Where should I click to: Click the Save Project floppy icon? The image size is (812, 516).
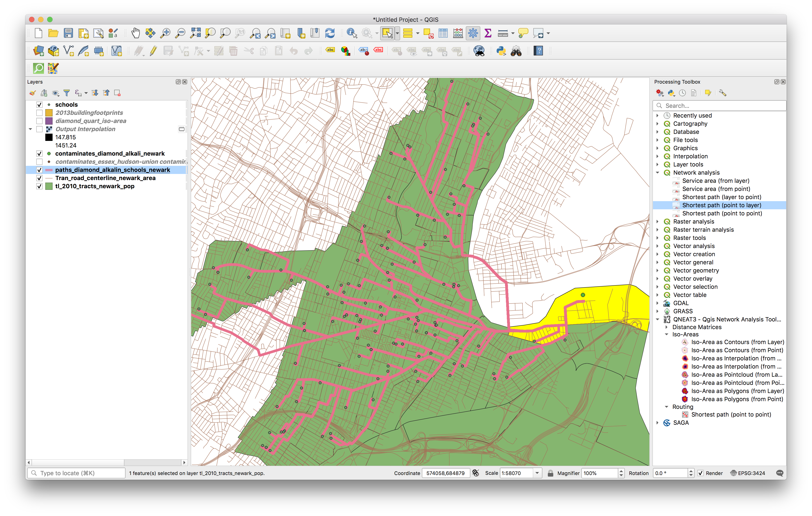[x=68, y=33]
